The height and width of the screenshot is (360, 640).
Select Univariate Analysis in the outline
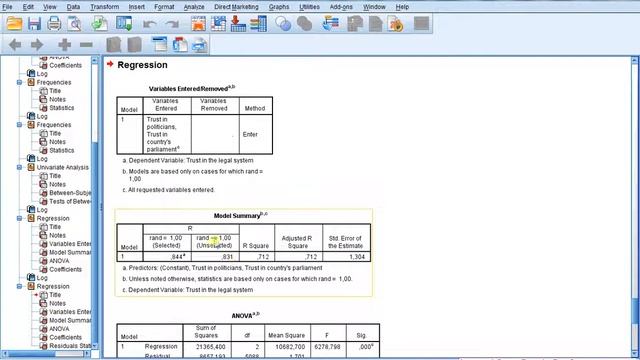[x=62, y=167]
